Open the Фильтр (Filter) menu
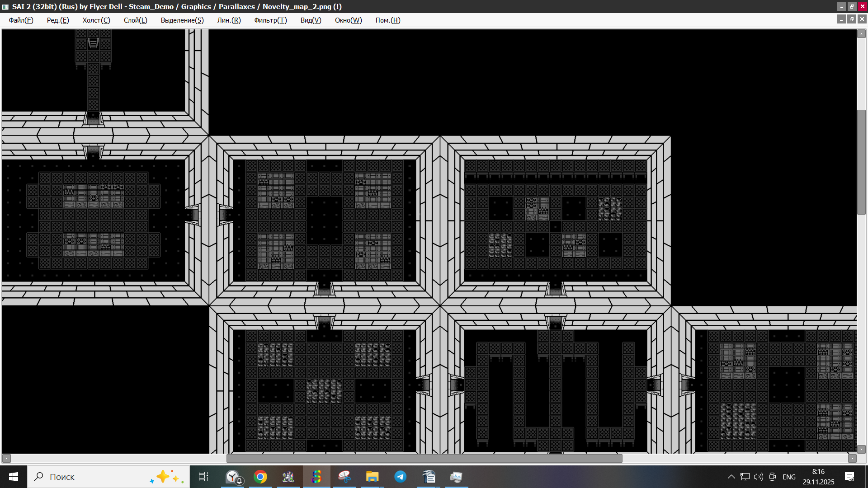This screenshot has height=488, width=868. pyautogui.click(x=270, y=20)
